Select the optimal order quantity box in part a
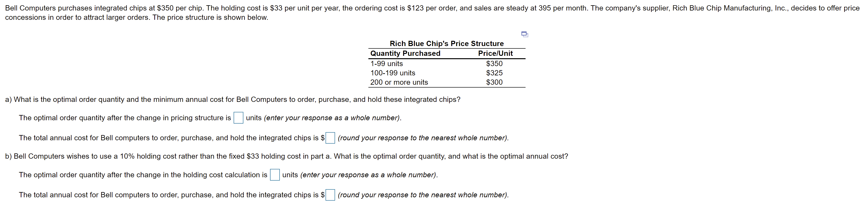This screenshot has height=214, width=868. click(239, 118)
